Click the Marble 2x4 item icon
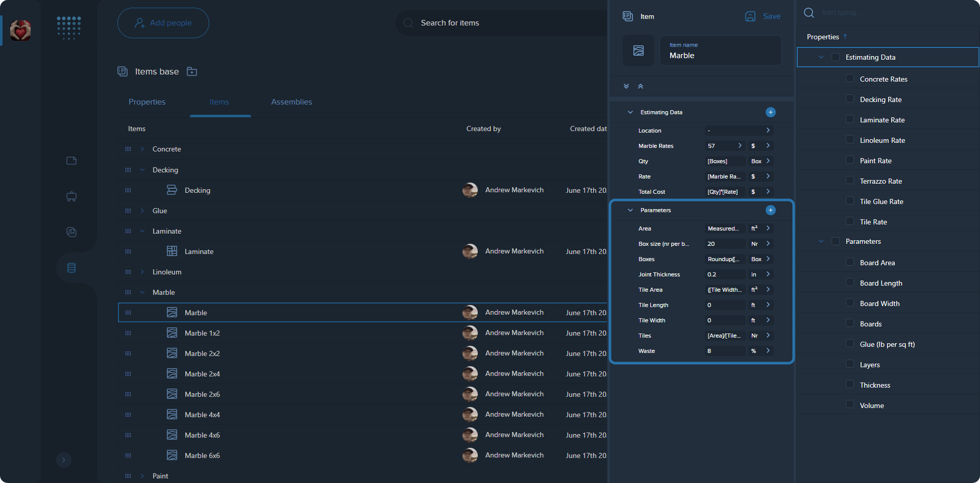980x483 pixels. [172, 373]
